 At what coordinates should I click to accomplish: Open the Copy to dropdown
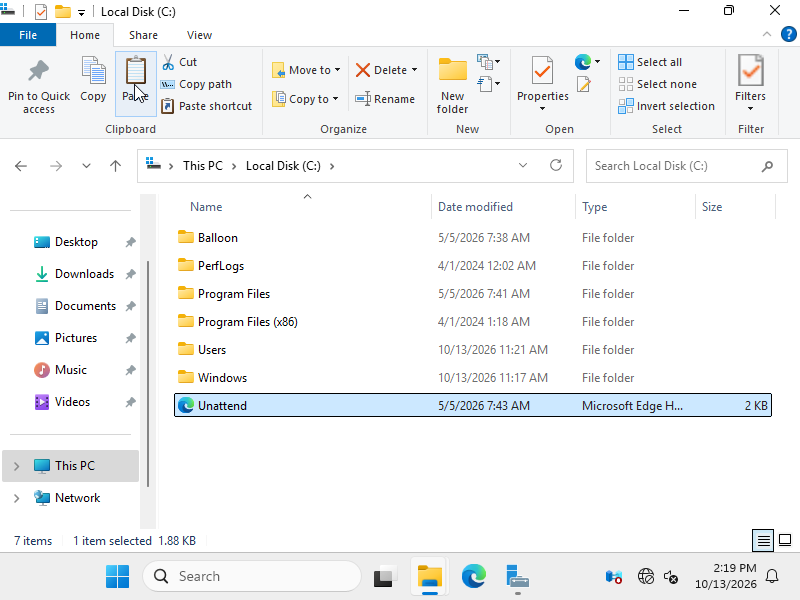[x=305, y=99]
